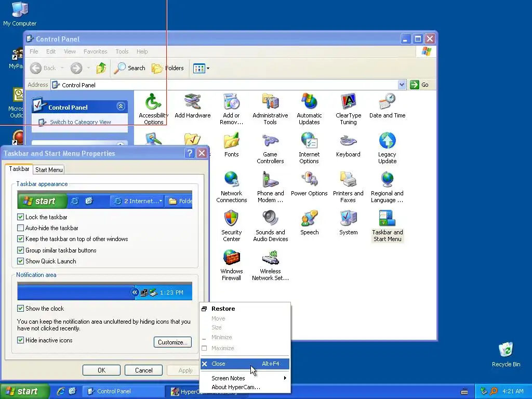
Task: Switch to the Start Menu tab
Action: click(49, 170)
